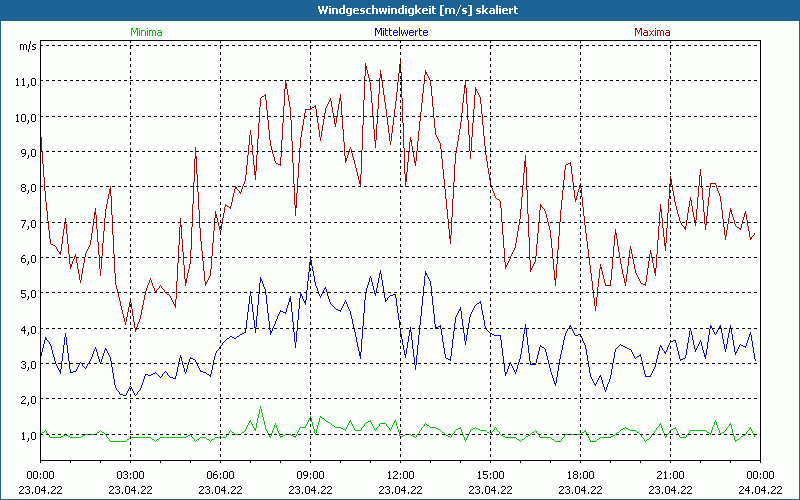The height and width of the screenshot is (500, 800).
Task: Click the '24.04.22' date label
Action: [x=760, y=490]
